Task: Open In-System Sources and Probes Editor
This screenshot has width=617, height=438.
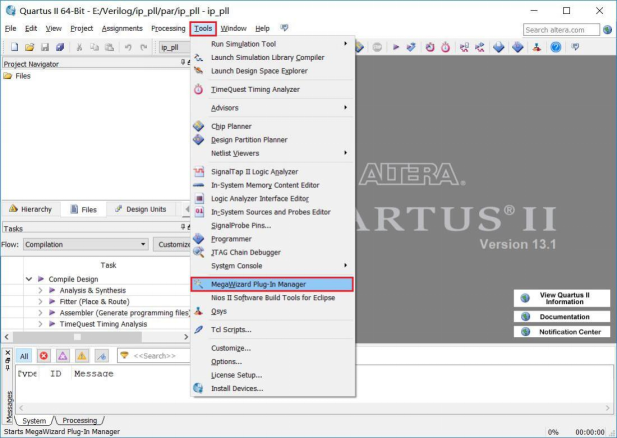Action: (x=273, y=212)
